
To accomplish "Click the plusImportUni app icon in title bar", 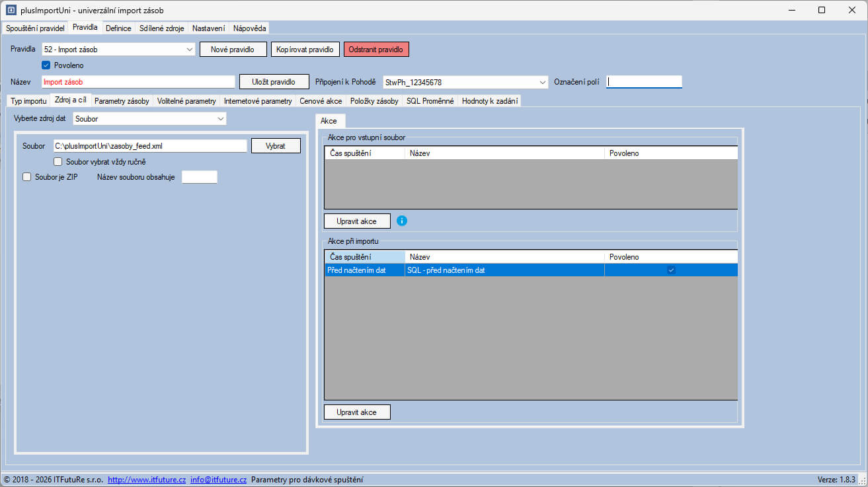I will [11, 10].
